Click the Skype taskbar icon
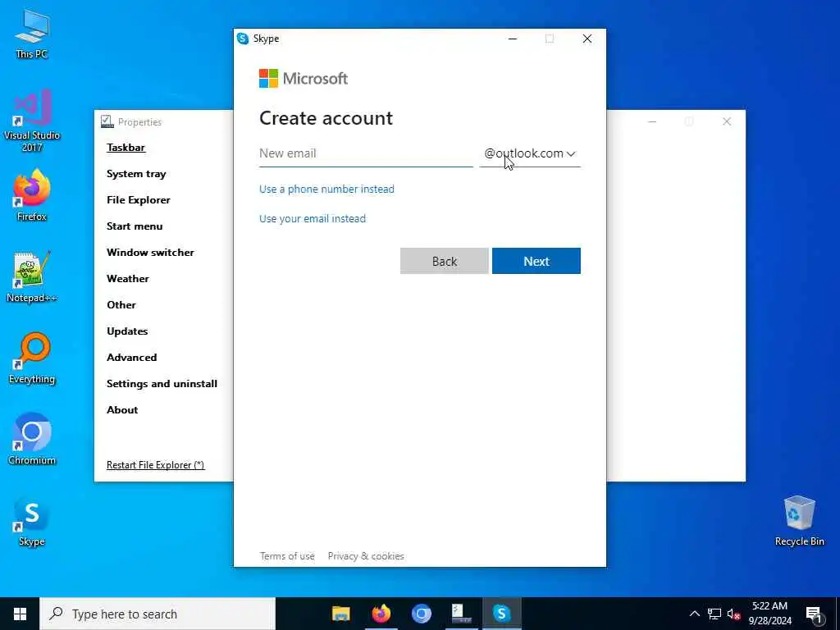The width and height of the screenshot is (840, 630). (x=501, y=614)
